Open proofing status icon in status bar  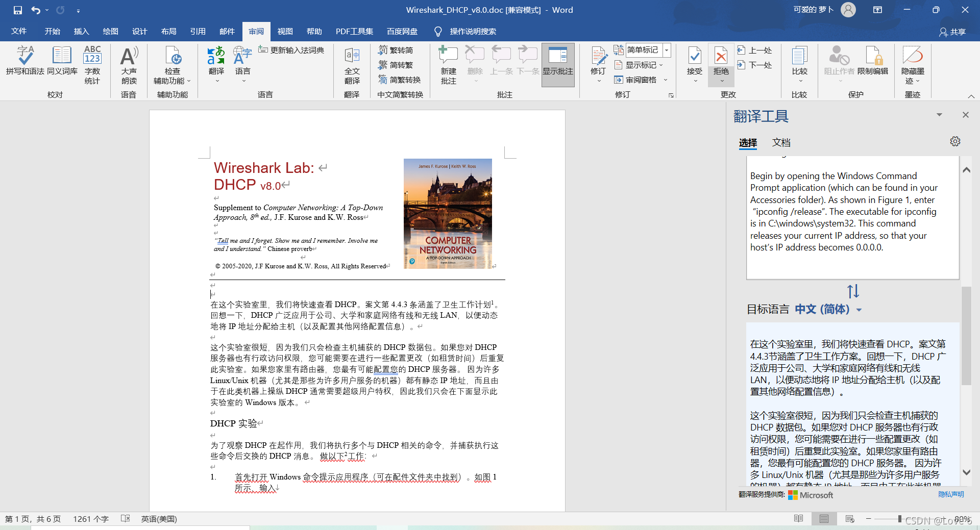(126, 519)
